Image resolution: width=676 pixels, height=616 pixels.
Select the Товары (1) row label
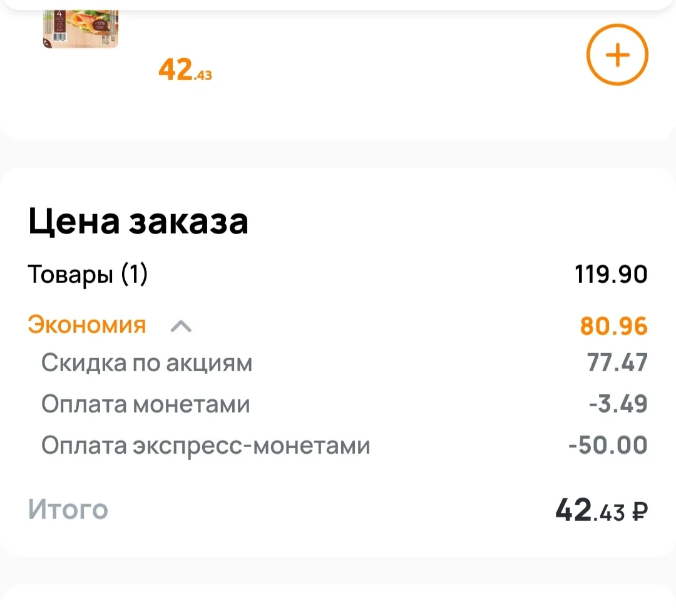(88, 274)
